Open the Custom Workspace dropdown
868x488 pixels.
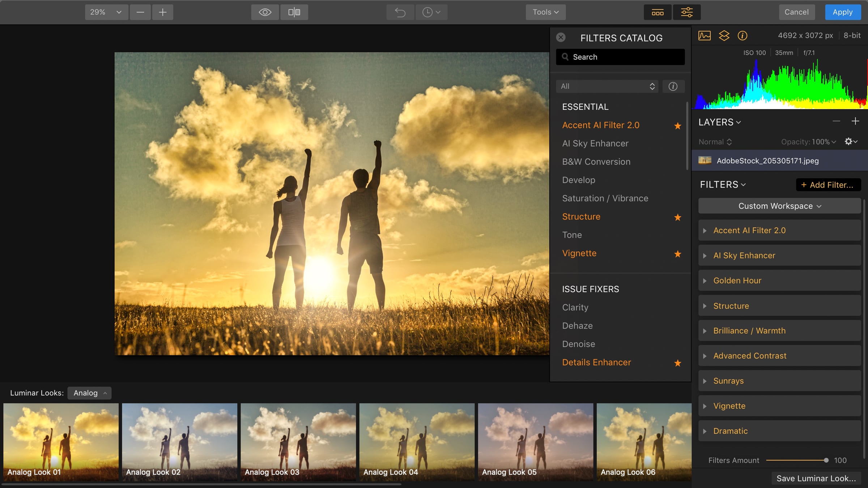point(779,206)
